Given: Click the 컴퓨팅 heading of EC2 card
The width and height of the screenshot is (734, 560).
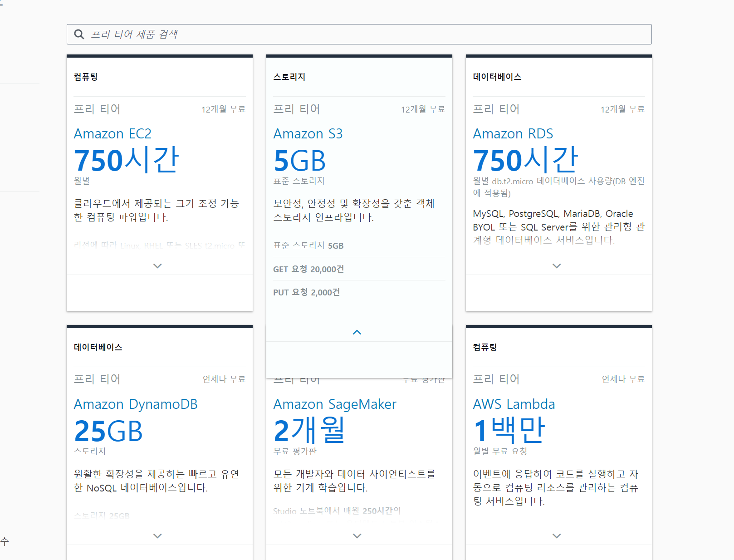Looking at the screenshot, I should 86,77.
